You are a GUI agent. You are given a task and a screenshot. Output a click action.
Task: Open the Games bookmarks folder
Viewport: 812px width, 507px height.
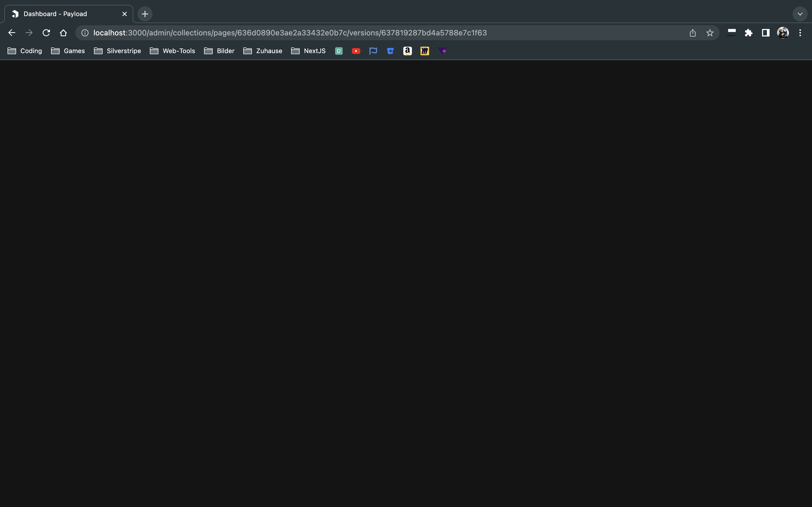[x=68, y=51]
